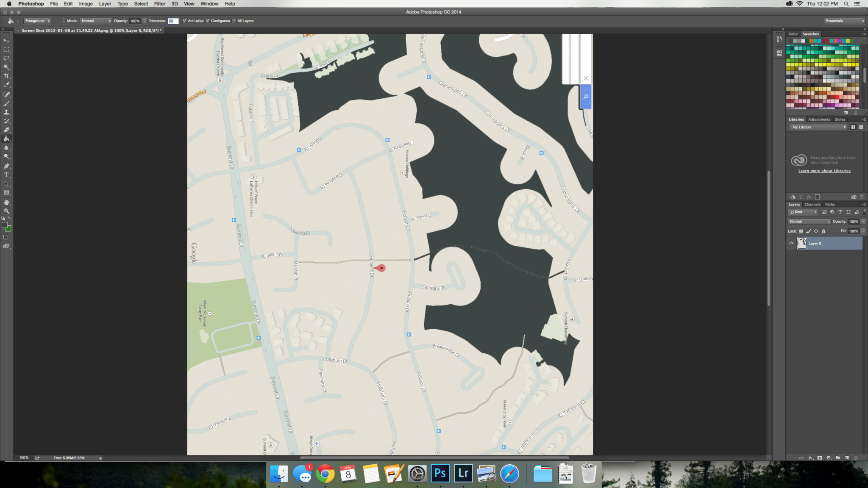Open the blending Mode dropdown in options bar

[96, 21]
